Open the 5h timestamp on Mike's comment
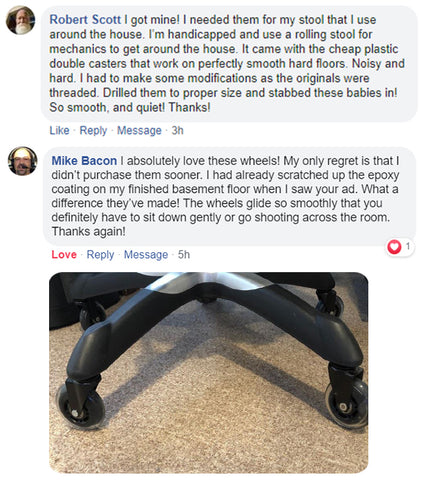 pyautogui.click(x=184, y=255)
